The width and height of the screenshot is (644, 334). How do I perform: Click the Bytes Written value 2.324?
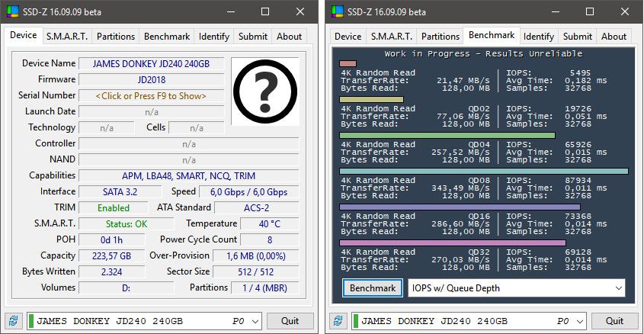[112, 272]
